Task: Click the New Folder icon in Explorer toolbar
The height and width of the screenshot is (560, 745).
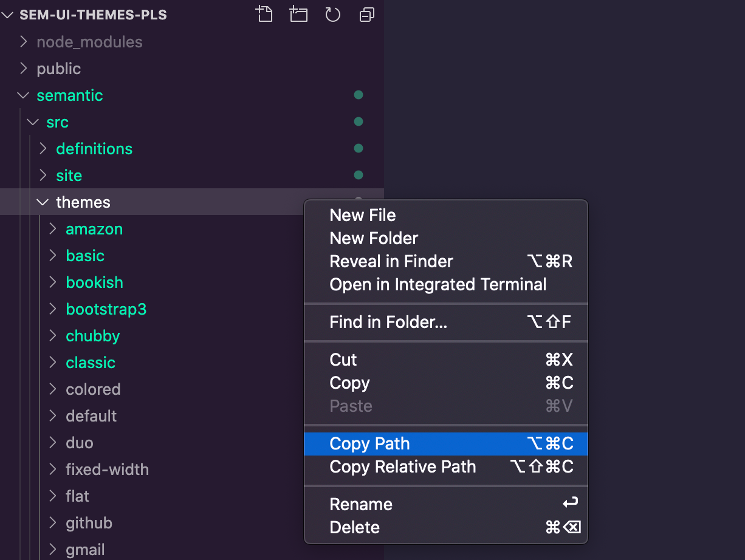Action: coord(298,14)
